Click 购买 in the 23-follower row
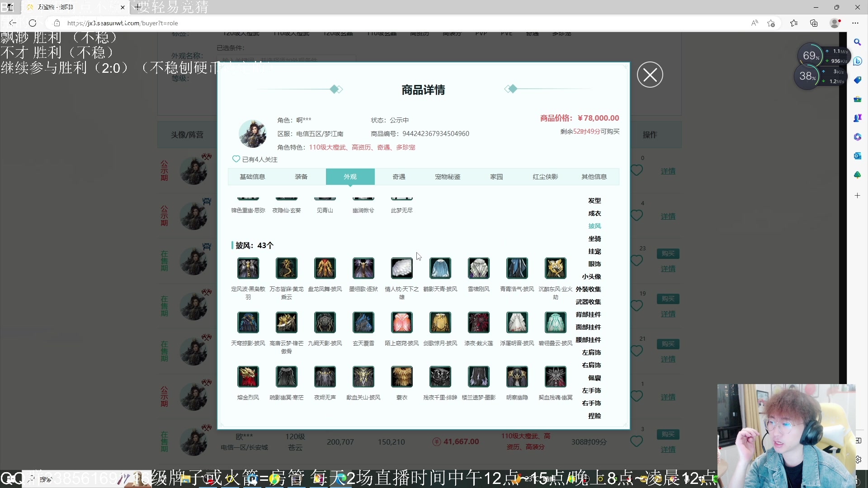 point(668,253)
